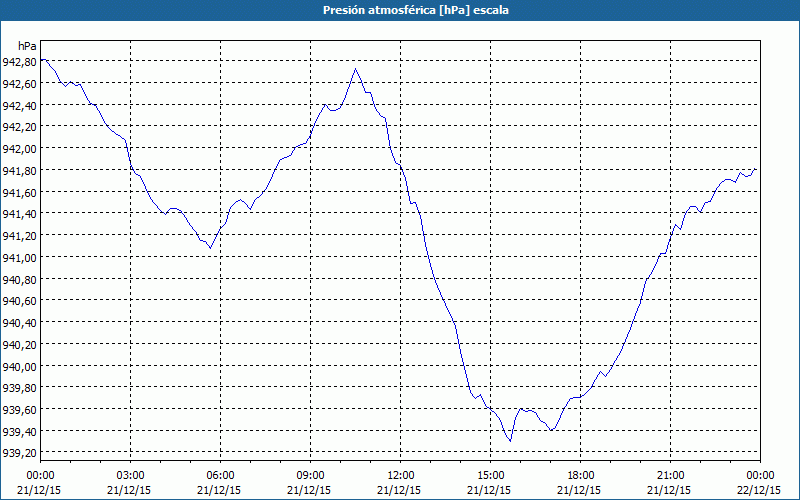
Task: Click the 942,40 y-axis value
Action: pyautogui.click(x=19, y=106)
